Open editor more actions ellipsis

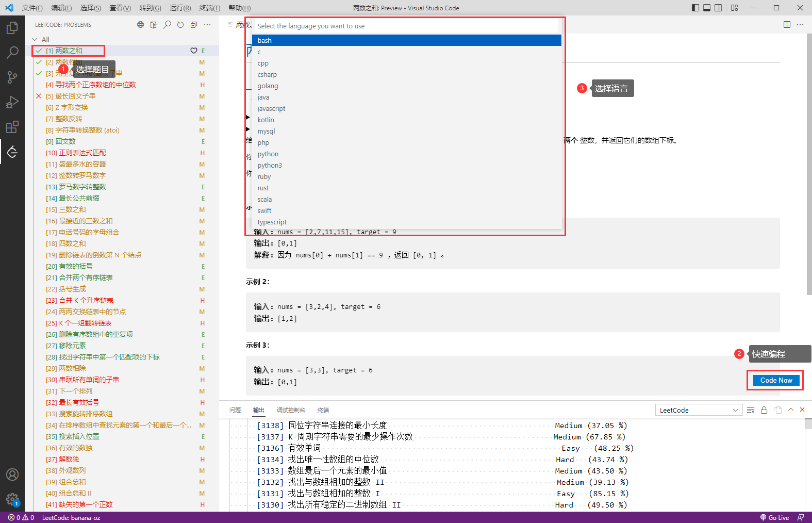tap(800, 25)
